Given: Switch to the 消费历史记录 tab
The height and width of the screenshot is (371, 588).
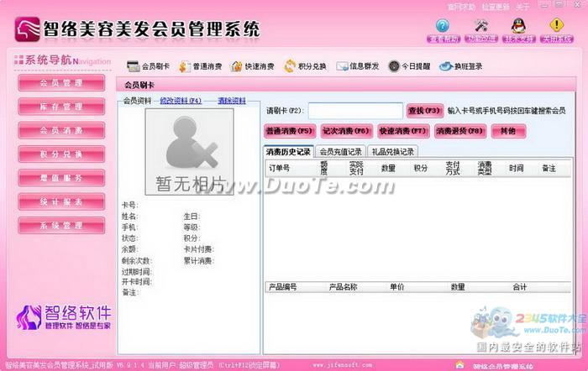Looking at the screenshot, I should click(x=288, y=152).
